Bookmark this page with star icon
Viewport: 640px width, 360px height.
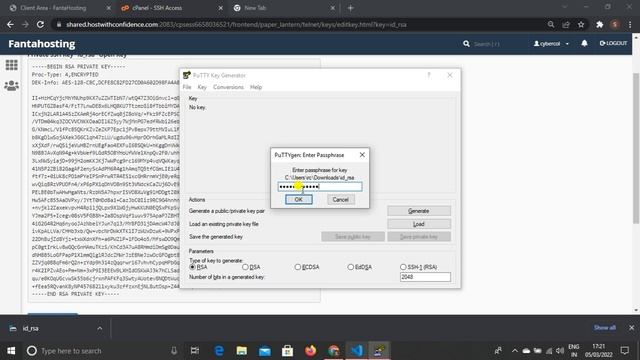(581, 24)
